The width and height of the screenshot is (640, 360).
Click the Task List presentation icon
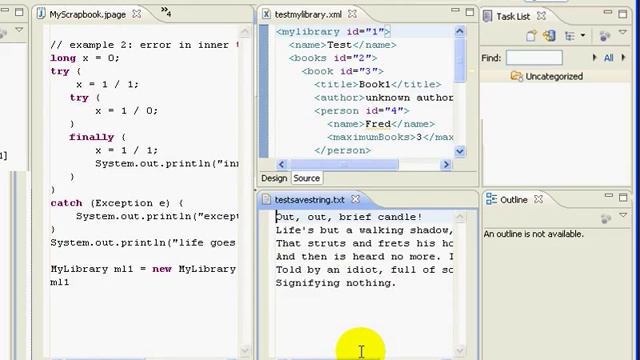(x=570, y=36)
